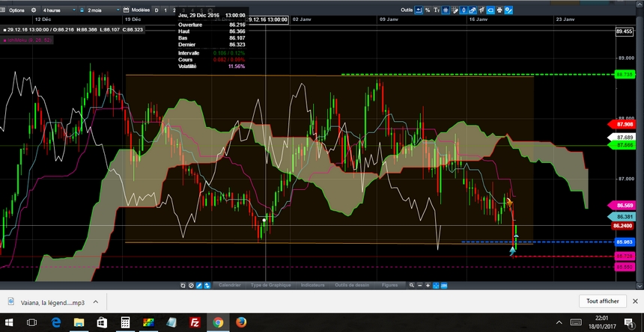Screen dimensions: 644x332
Task: Click the green 88.735 price level label
Action: tap(624, 75)
